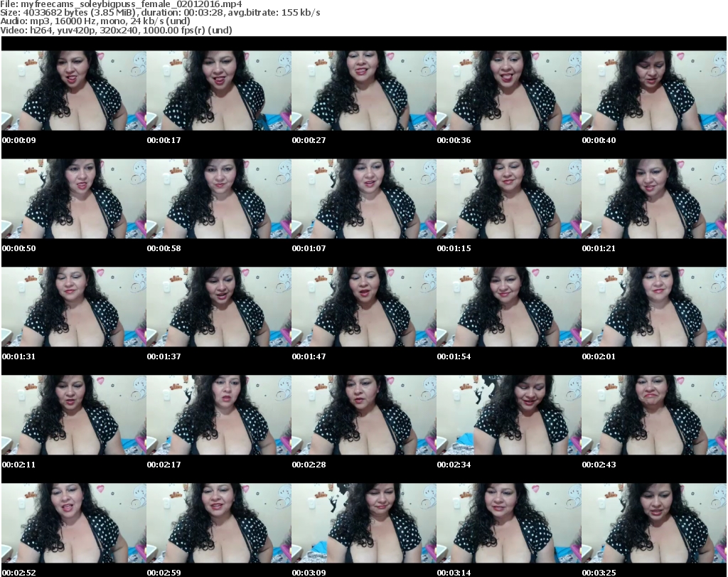Image resolution: width=728 pixels, height=577 pixels.
Task: Click the 00:01:31 timestamp label
Action: [19, 356]
